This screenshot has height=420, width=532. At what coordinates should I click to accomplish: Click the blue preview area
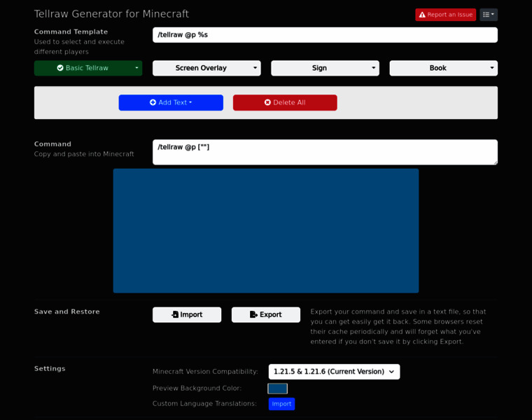[266, 231]
